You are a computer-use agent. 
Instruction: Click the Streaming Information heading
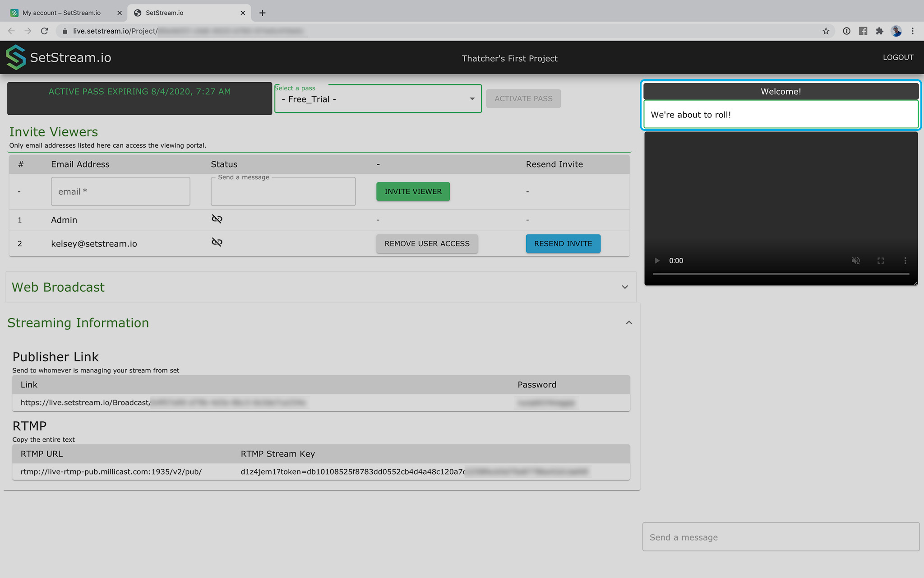coord(78,323)
